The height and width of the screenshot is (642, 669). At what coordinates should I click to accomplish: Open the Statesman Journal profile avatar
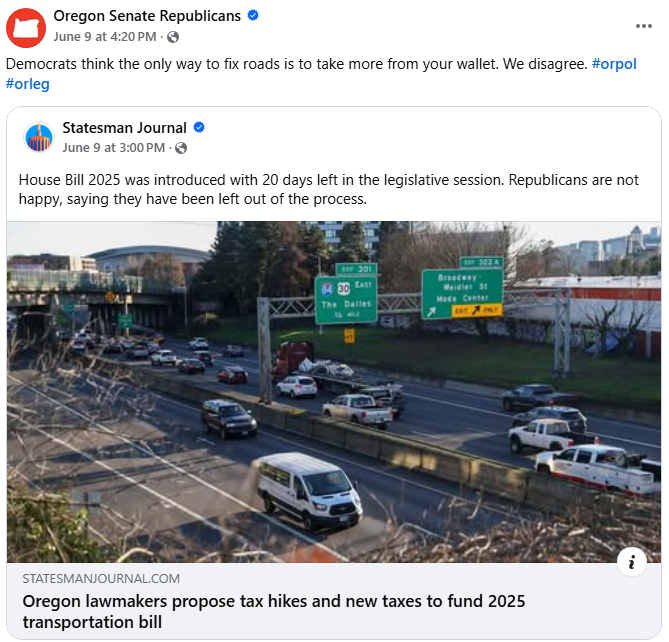39,137
